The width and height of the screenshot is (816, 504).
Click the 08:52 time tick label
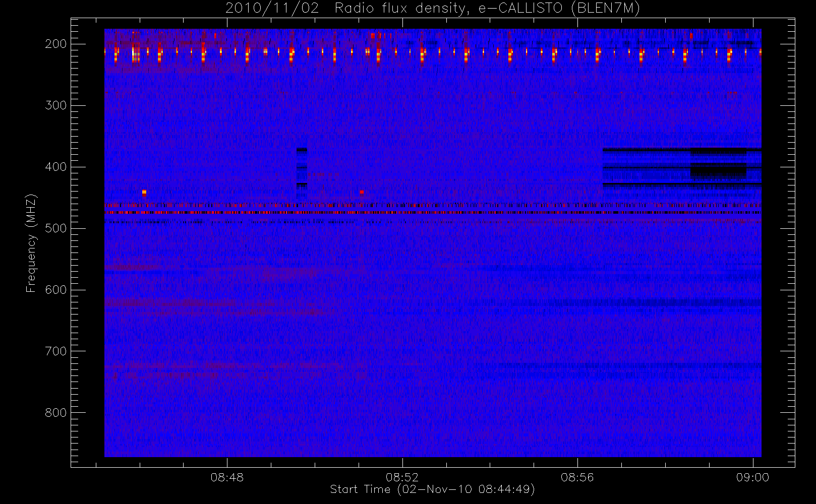[x=402, y=477]
